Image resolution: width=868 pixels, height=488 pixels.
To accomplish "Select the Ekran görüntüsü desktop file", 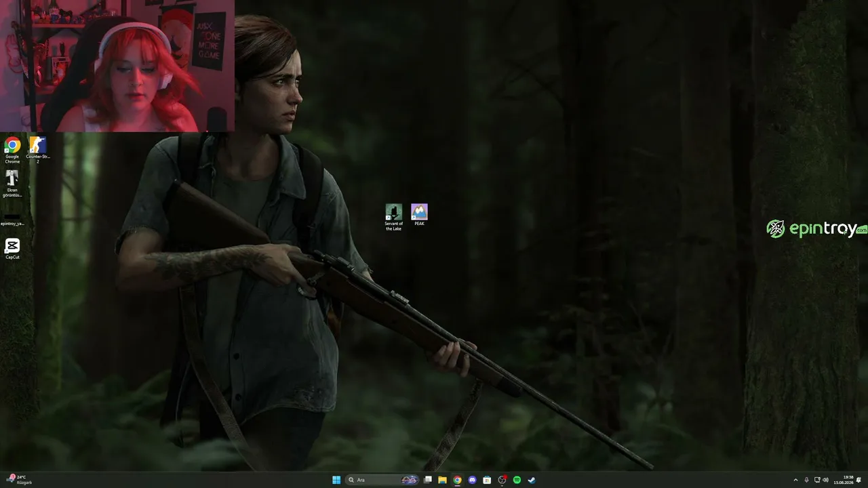I will (12, 184).
